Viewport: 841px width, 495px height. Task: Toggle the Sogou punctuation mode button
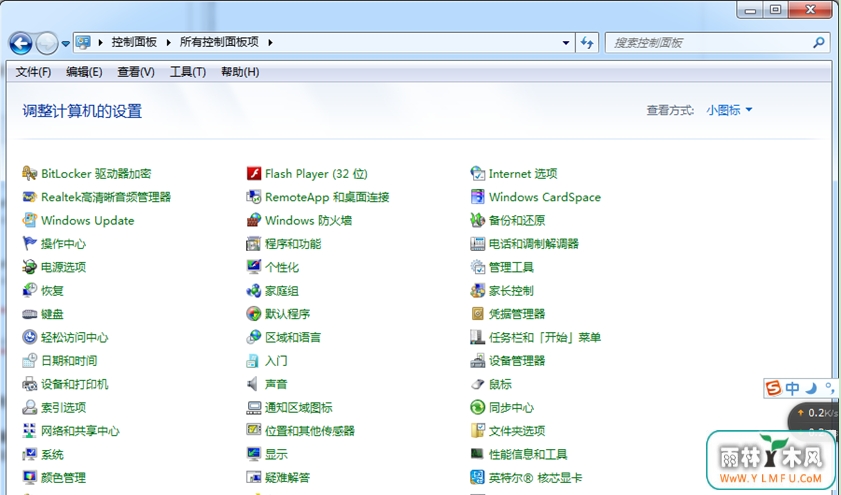coord(830,388)
